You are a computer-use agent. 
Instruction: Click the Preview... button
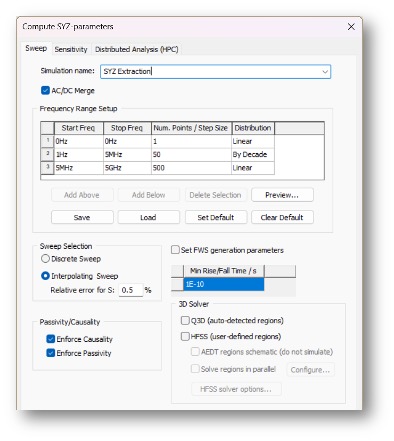click(x=282, y=195)
